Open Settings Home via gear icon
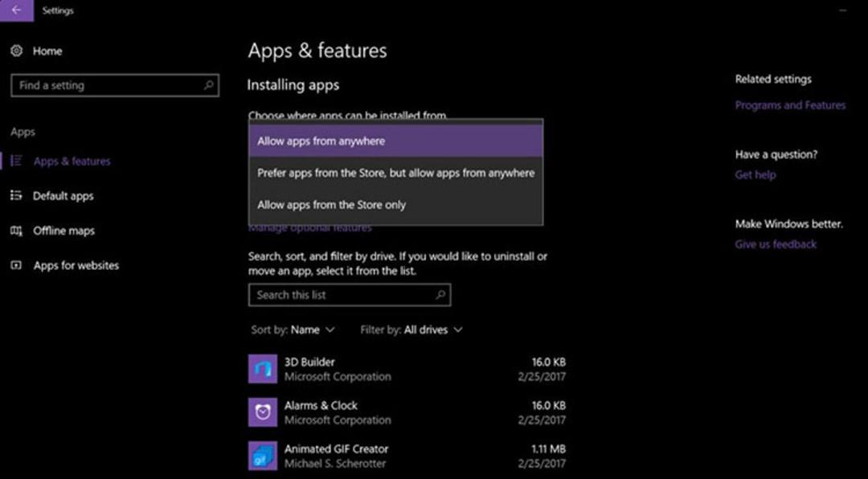 (17, 51)
